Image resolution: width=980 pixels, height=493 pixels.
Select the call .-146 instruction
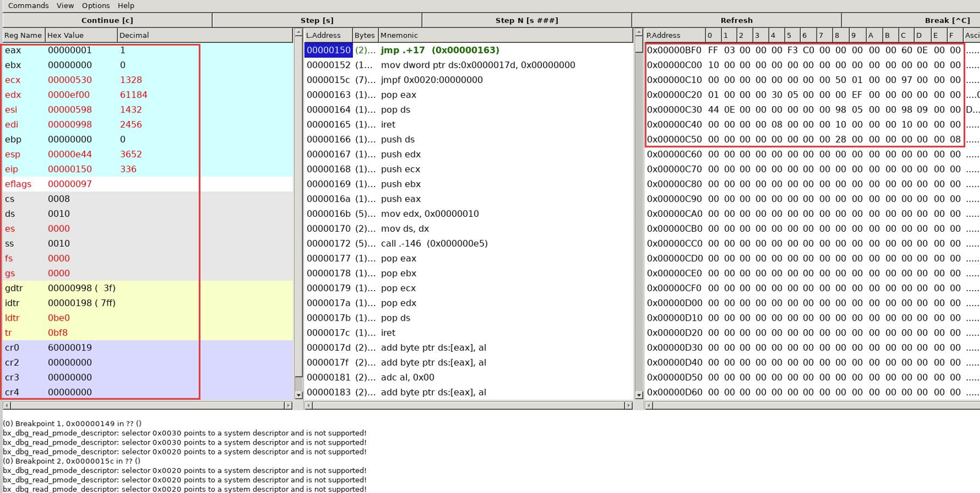[x=468, y=243]
